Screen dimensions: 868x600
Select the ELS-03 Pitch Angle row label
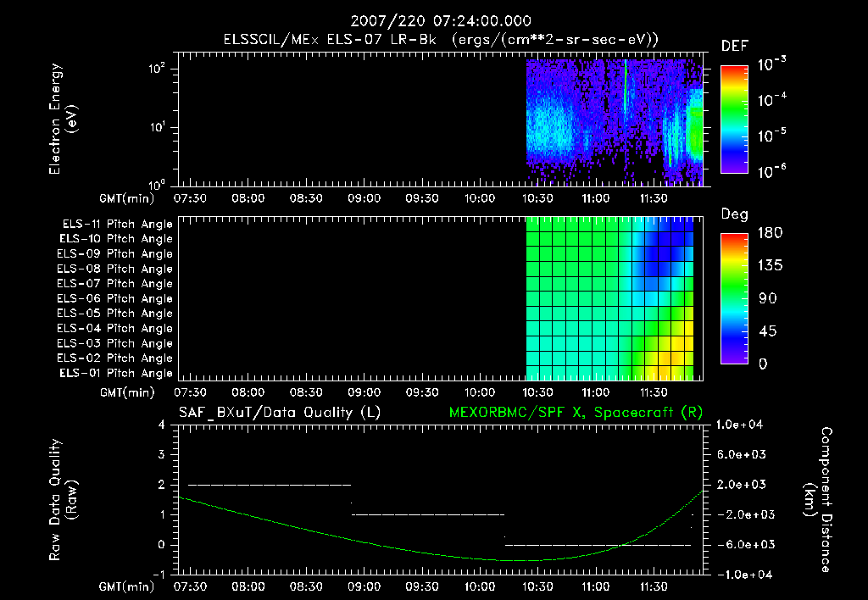(114, 343)
